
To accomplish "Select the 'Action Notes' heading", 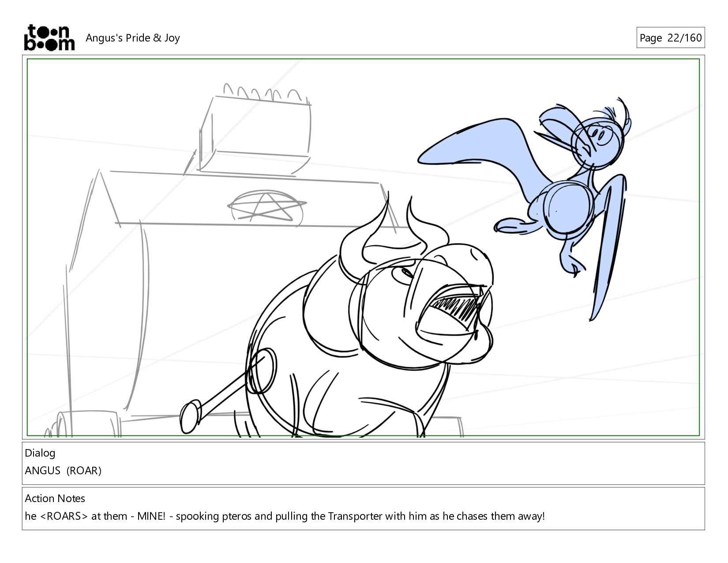I will point(55,499).
